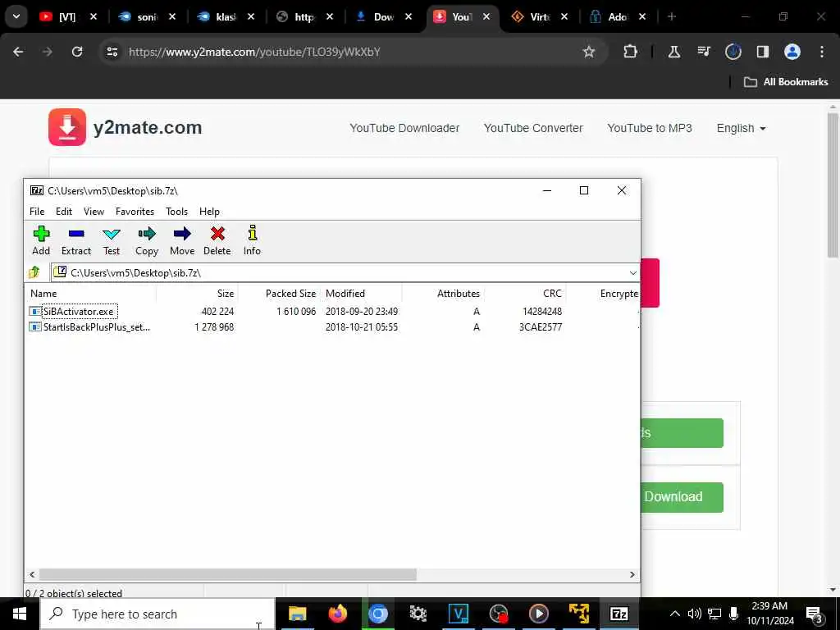Screen dimensions: 840x630
Task: Show hidden system tray icons
Action: coord(674,614)
